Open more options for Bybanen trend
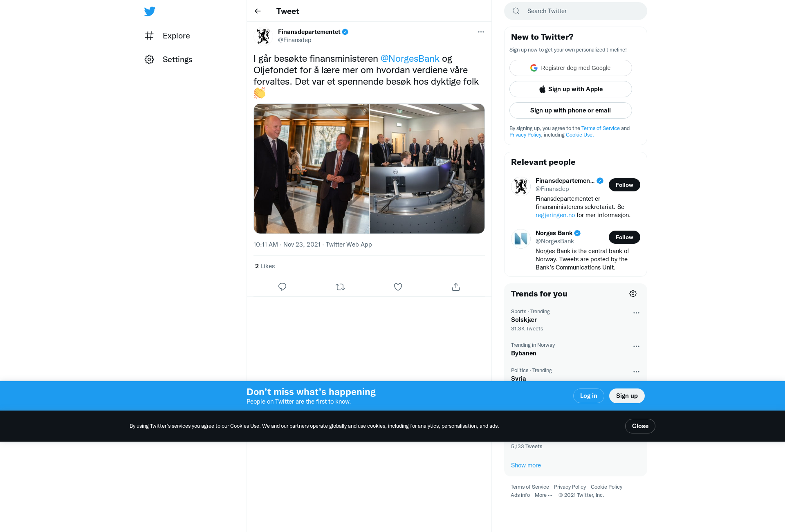Viewport: 785px width, 532px height. click(636, 346)
